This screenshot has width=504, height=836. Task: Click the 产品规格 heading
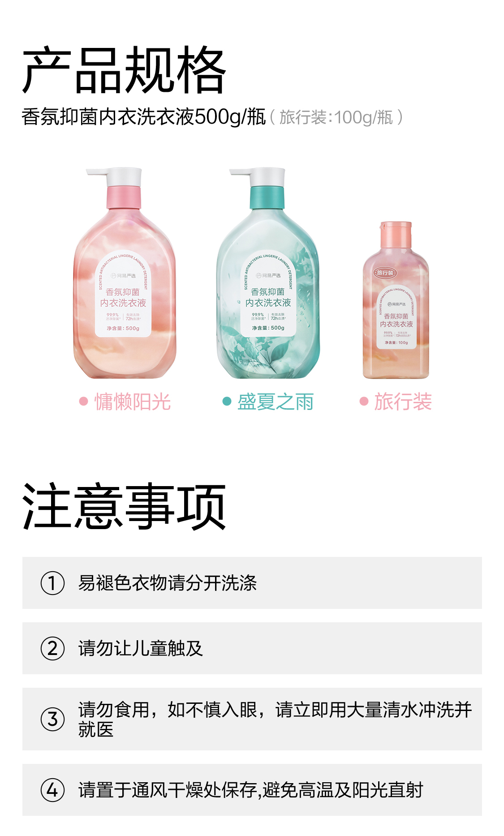[x=124, y=70]
